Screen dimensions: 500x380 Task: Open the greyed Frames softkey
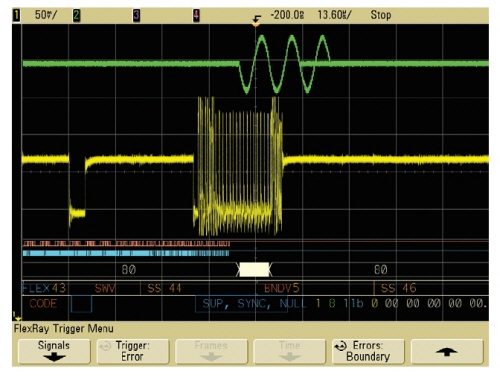click(211, 351)
